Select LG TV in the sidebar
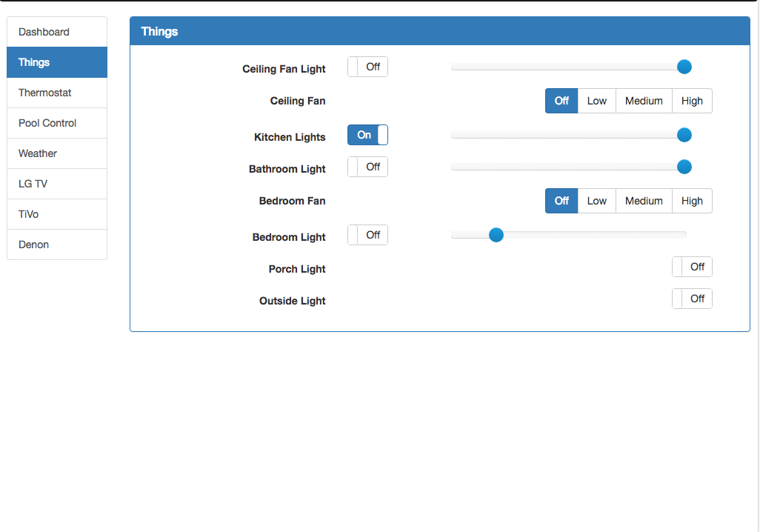Image resolution: width=760 pixels, height=532 pixels. (x=33, y=184)
